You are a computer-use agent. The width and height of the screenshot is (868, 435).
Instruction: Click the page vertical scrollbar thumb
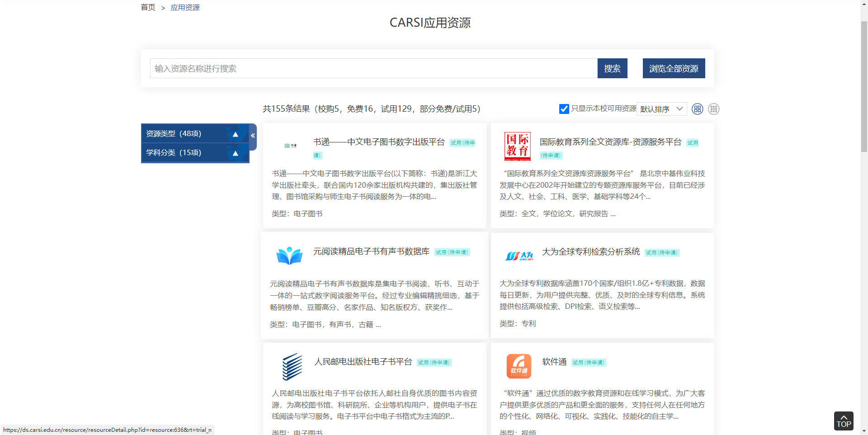(864, 86)
